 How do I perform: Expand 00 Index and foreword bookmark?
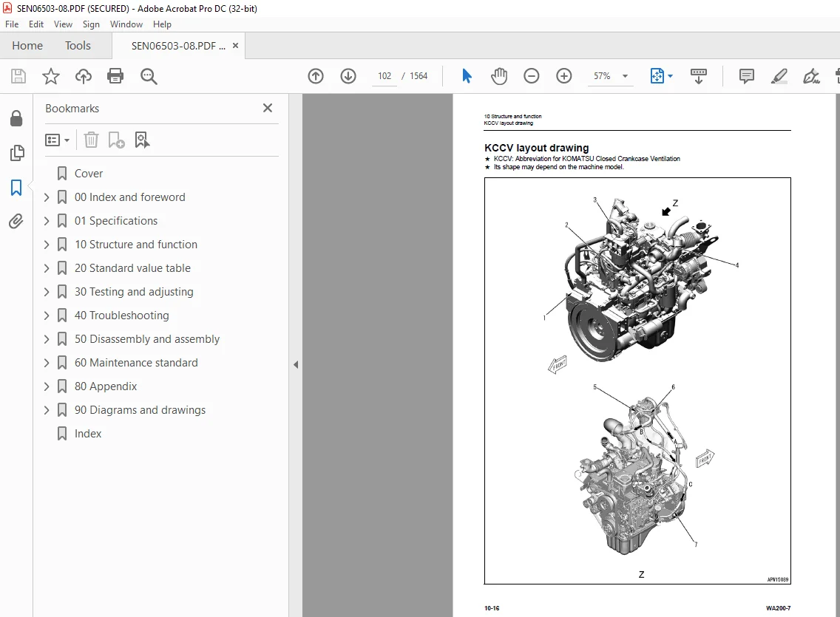[x=47, y=197]
